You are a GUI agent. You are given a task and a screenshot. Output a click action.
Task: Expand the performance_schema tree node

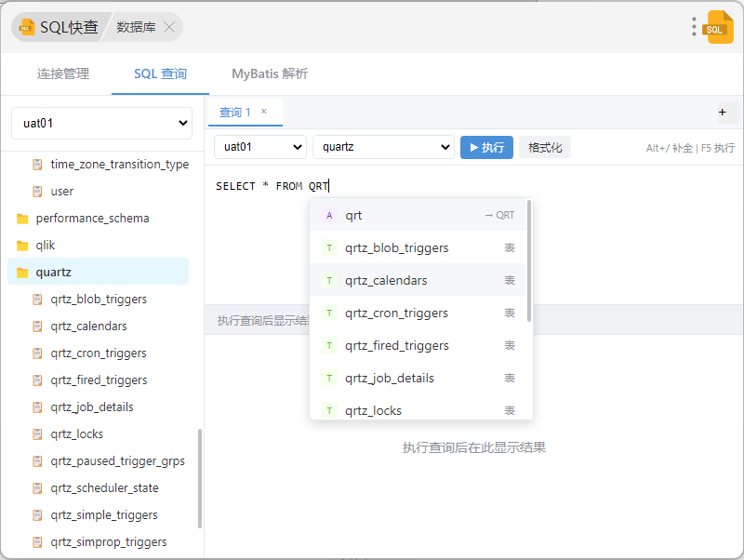coord(92,219)
